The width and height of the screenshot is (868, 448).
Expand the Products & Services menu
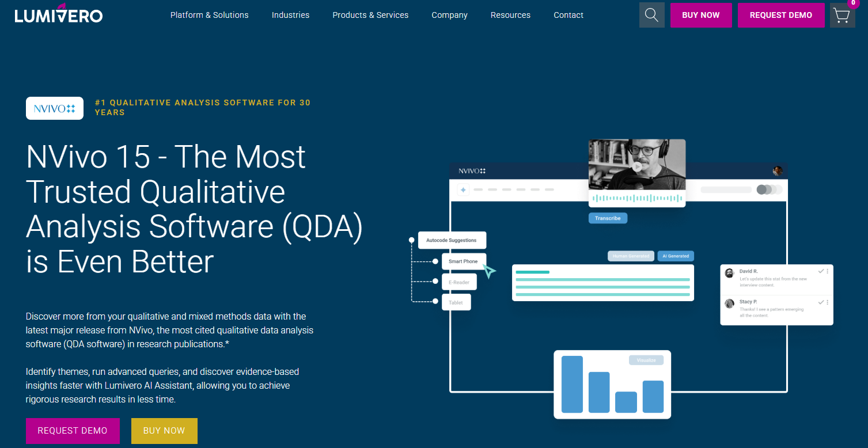pos(370,15)
